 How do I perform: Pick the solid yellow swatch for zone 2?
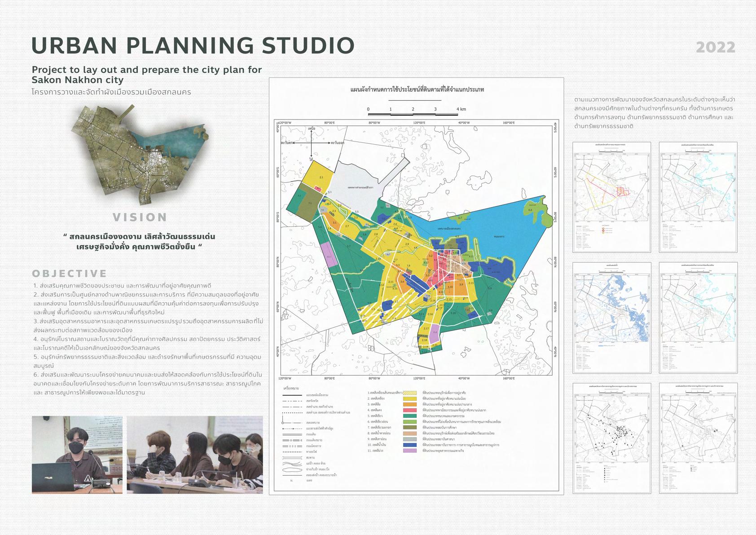[x=410, y=398]
